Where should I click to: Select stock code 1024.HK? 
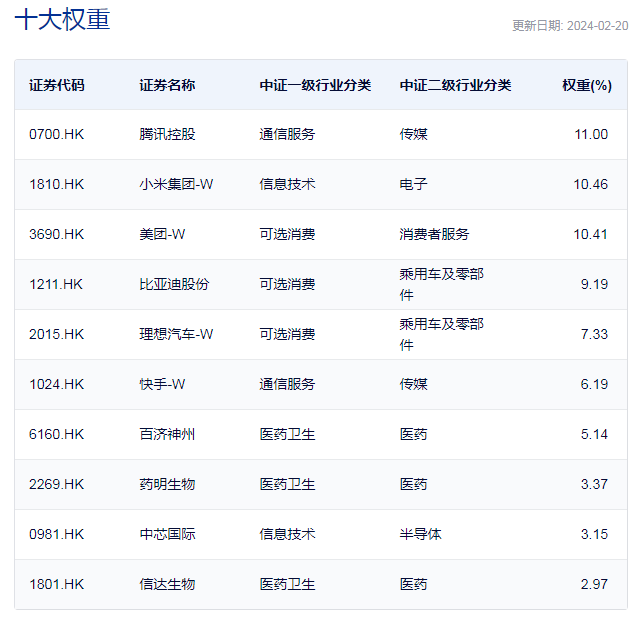click(x=56, y=384)
